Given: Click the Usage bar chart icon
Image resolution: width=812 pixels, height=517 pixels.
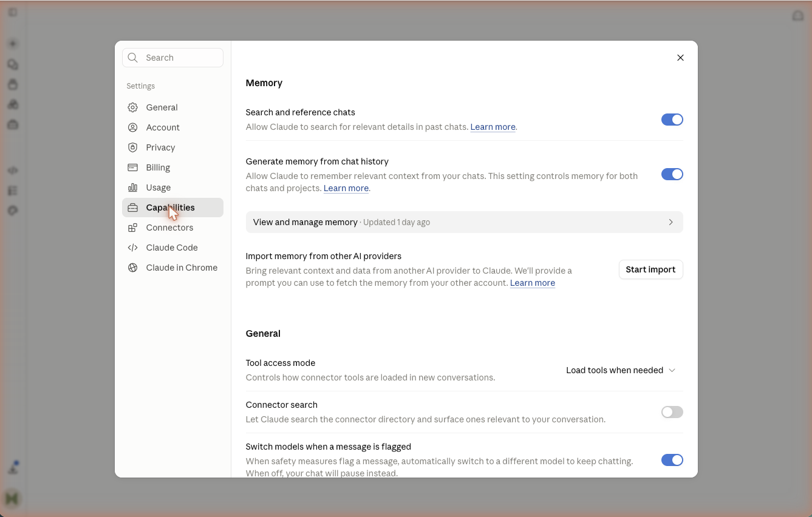Looking at the screenshot, I should pos(132,188).
